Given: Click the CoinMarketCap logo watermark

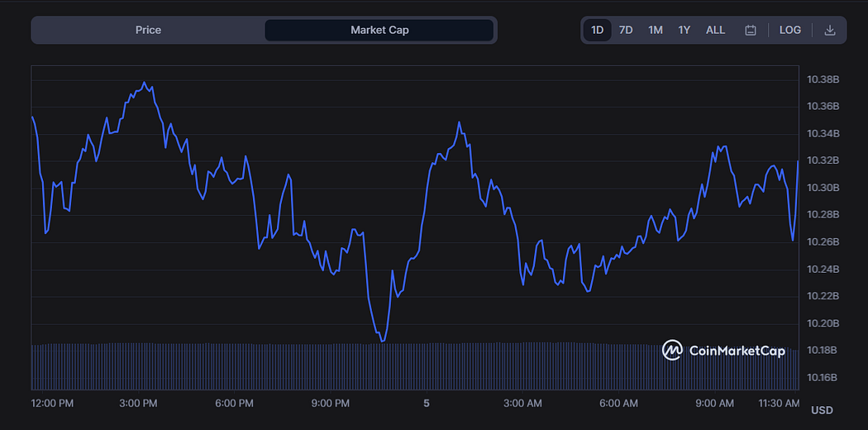Looking at the screenshot, I should [723, 351].
